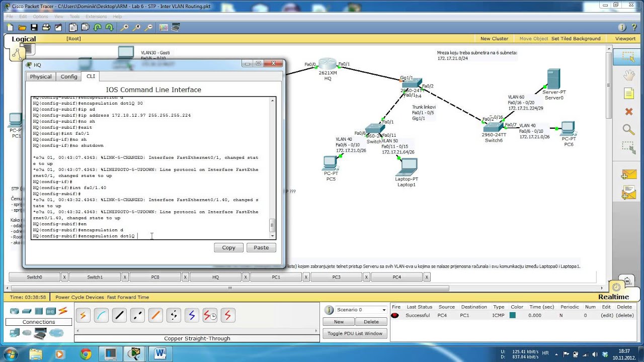Choose the Phone cable icon

click(x=174, y=316)
